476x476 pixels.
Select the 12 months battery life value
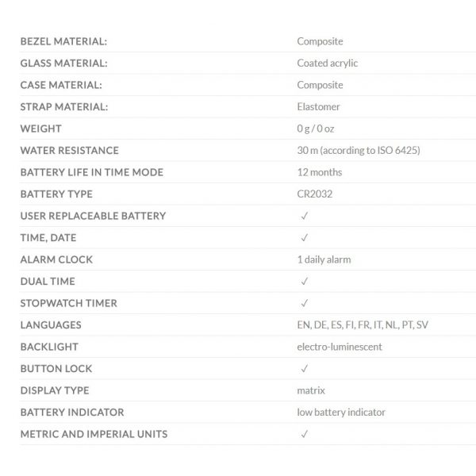320,172
